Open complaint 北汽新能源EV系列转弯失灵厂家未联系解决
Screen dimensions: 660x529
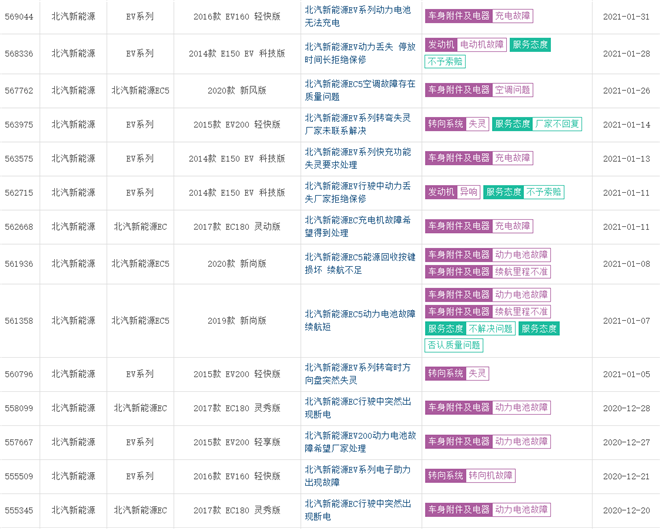click(358, 124)
